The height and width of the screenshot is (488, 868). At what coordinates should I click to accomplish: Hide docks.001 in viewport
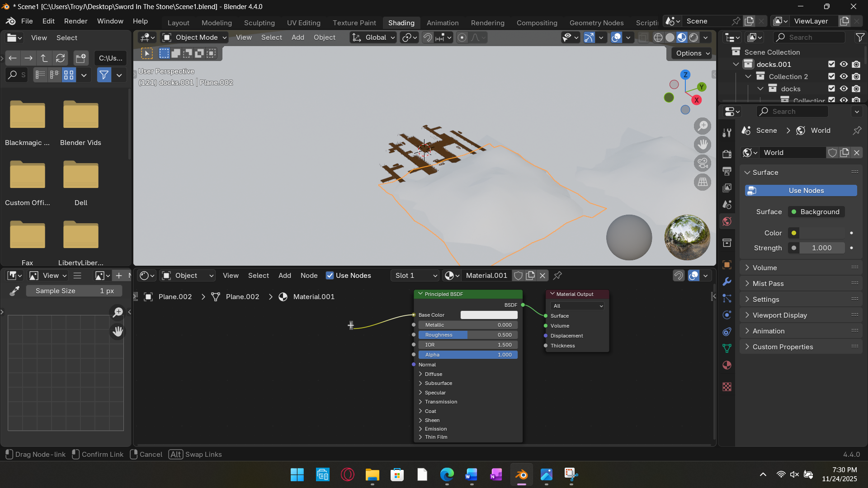(844, 64)
